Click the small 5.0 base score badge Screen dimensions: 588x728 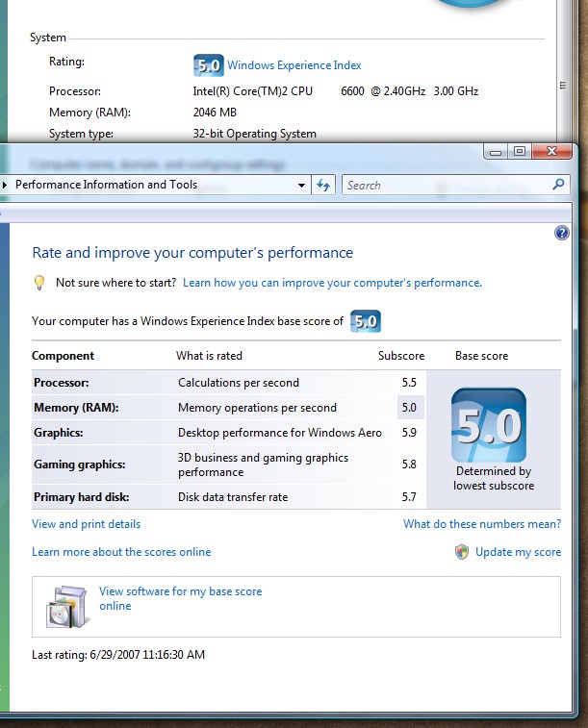[366, 321]
